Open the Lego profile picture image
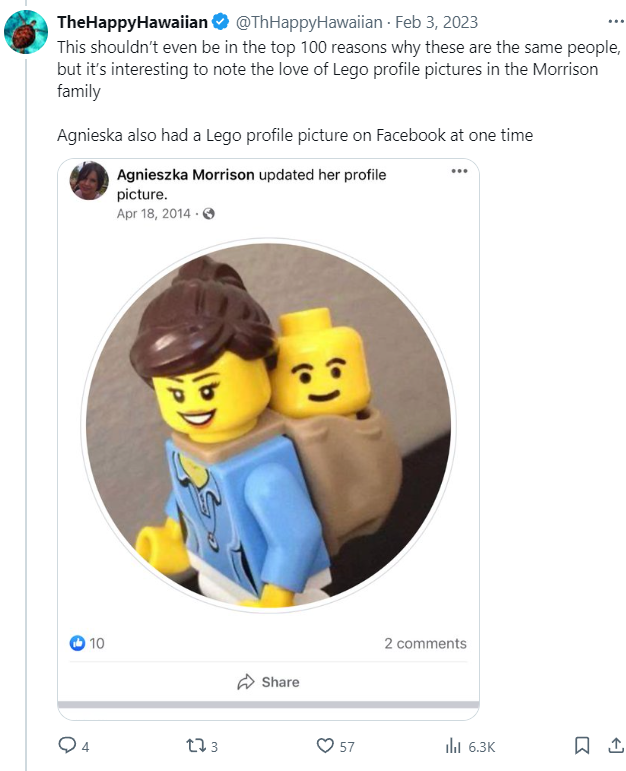The image size is (626, 771). [x=268, y=427]
